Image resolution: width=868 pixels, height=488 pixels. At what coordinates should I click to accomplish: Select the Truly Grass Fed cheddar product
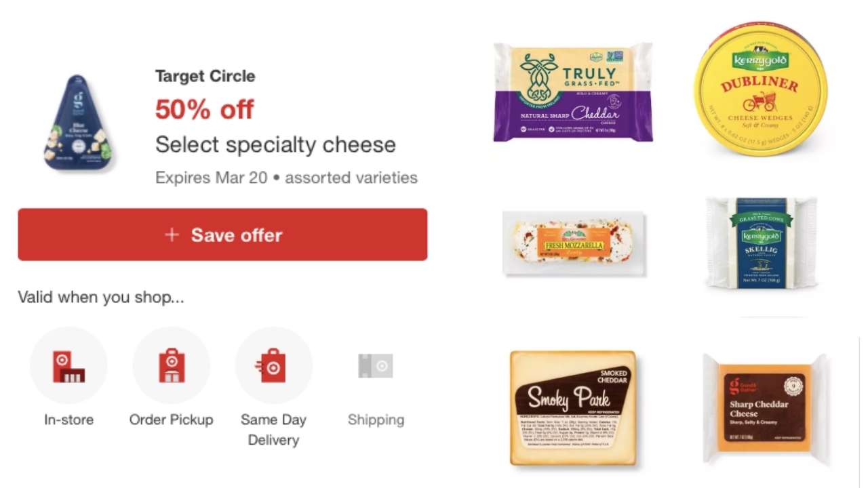point(574,92)
